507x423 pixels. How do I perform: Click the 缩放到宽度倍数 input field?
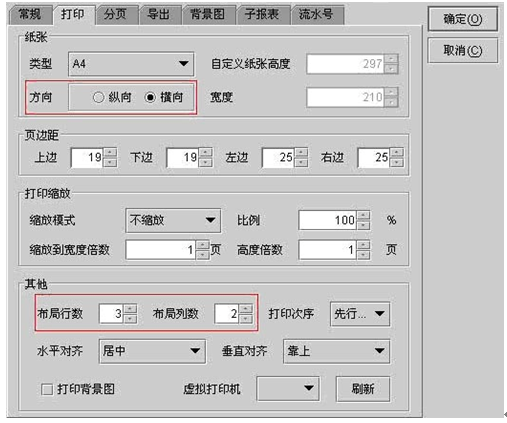pos(161,250)
